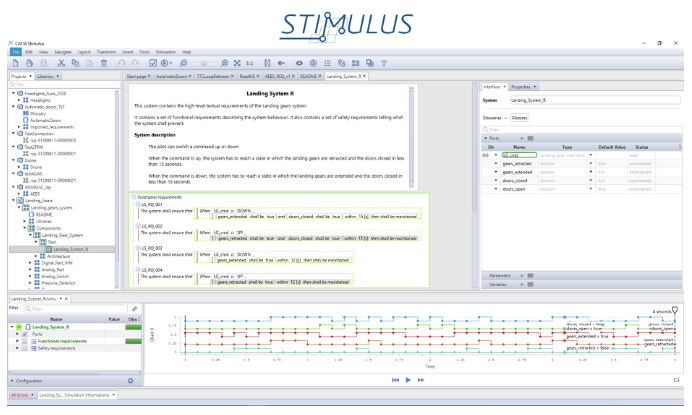
Task: Click the Undo arrow icon
Action: pos(121,63)
